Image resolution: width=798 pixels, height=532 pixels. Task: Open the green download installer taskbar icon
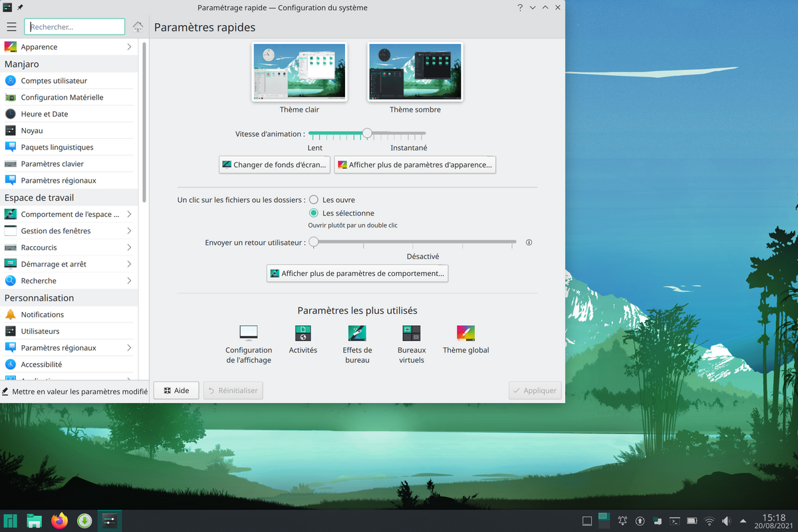[84, 521]
